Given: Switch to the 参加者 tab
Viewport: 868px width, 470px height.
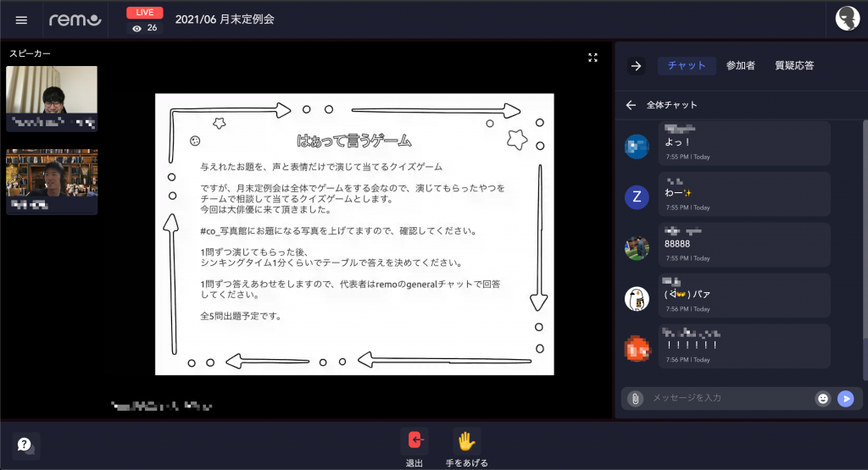Looking at the screenshot, I should [x=740, y=66].
